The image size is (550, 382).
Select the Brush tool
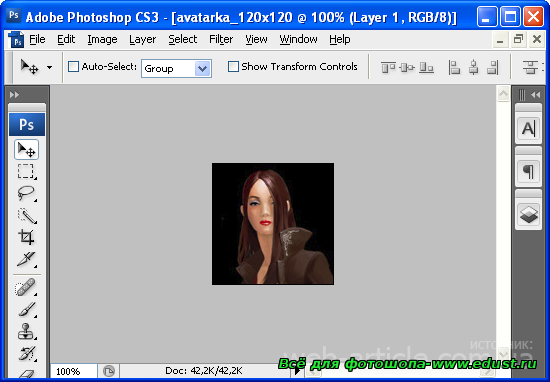(x=26, y=310)
